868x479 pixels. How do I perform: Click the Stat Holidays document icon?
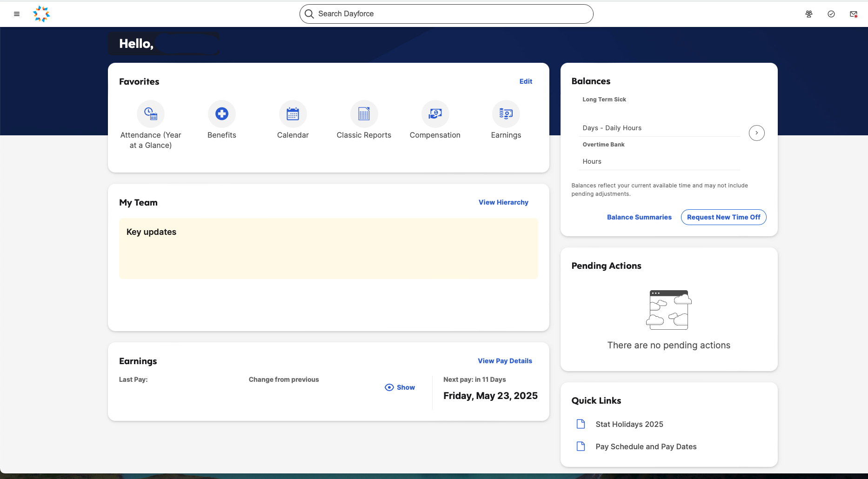[x=581, y=424]
